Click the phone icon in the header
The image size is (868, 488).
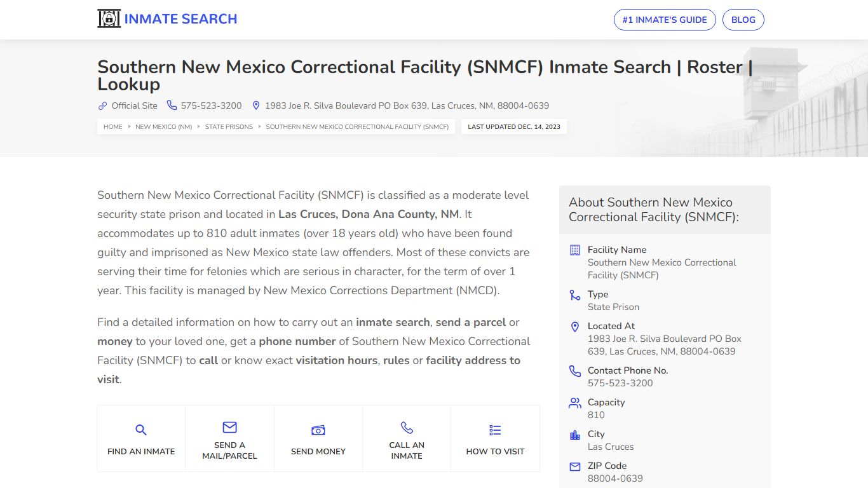[x=172, y=105]
